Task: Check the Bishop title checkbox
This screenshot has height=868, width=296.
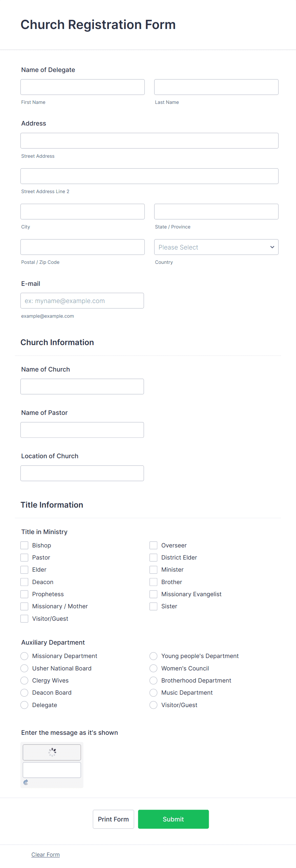Action: point(24,545)
